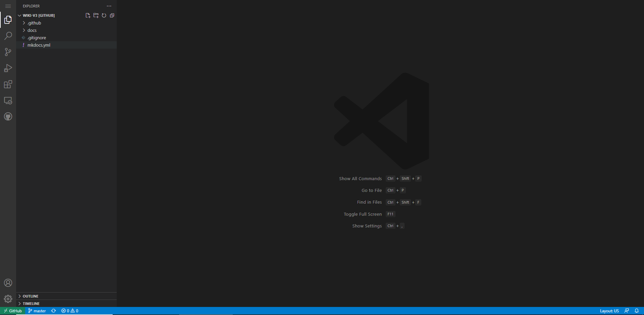Click the New File icon in explorer
The image size is (644, 315).
click(x=88, y=15)
